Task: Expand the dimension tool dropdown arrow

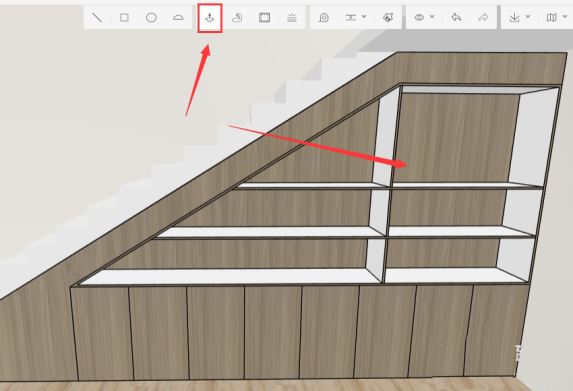Action: pos(364,16)
